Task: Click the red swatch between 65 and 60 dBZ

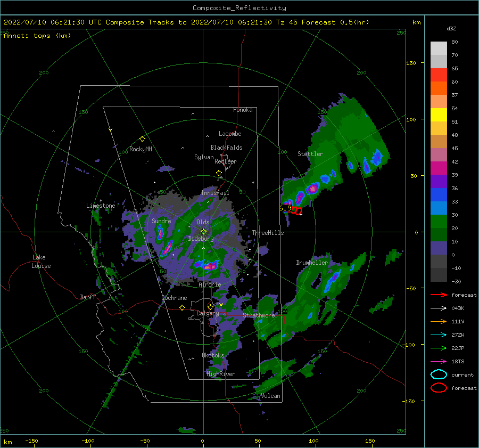Action: pos(439,75)
